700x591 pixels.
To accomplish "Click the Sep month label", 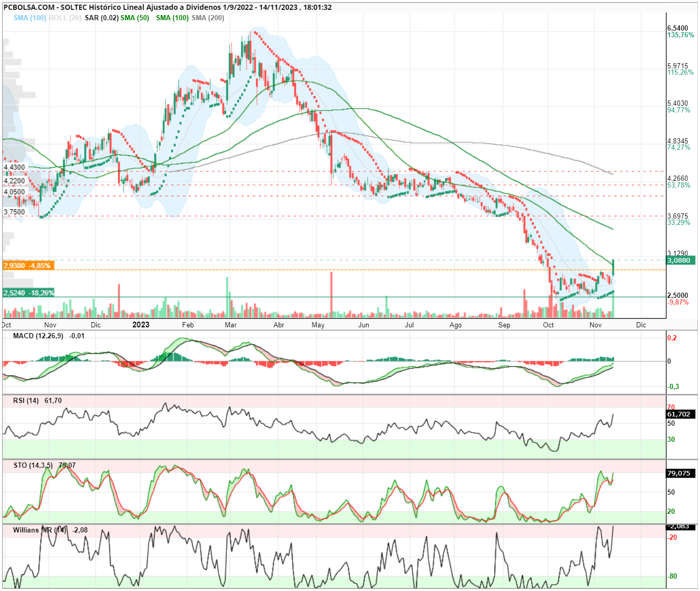I will (504, 325).
